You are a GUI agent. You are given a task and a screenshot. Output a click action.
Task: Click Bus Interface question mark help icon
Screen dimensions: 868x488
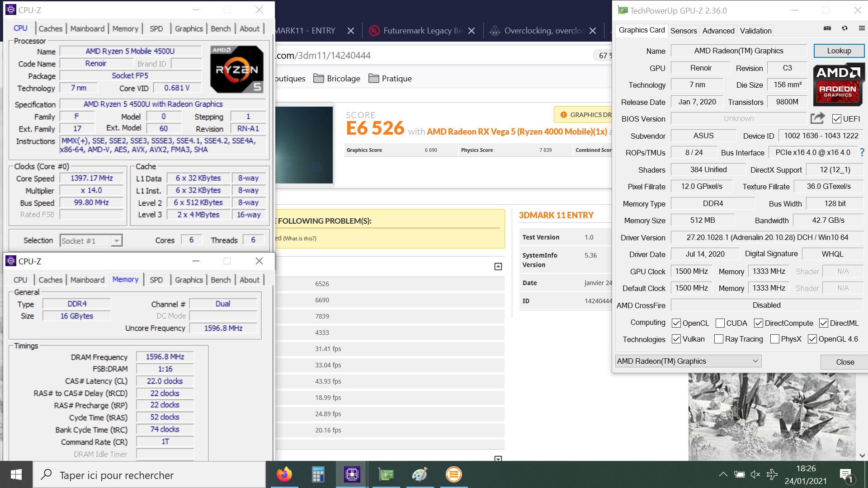862,153
